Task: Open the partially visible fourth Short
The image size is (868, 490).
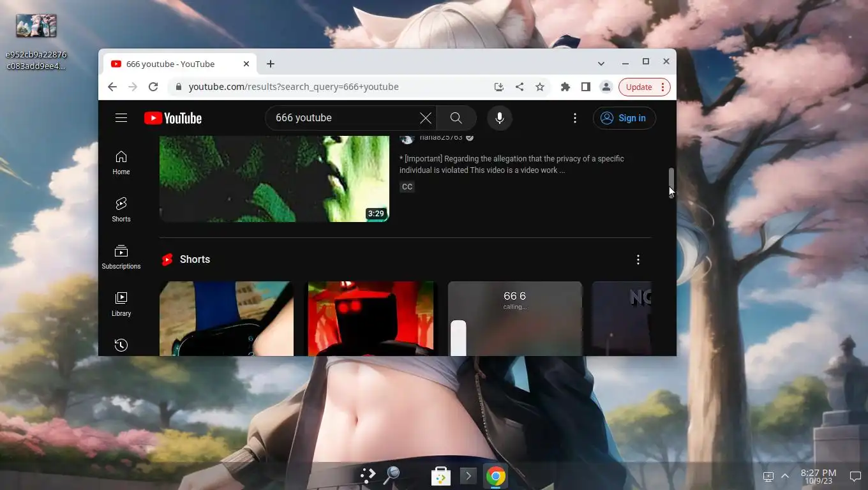Action: (622, 318)
